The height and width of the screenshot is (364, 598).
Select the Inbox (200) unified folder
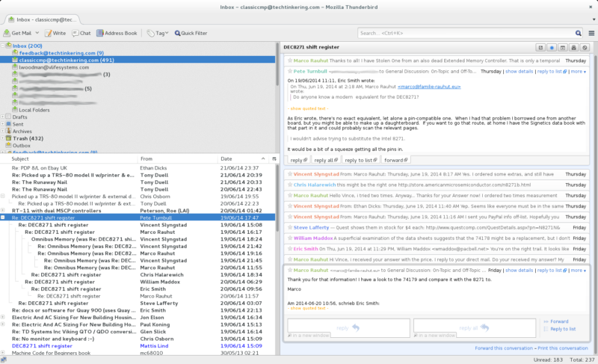(28, 46)
